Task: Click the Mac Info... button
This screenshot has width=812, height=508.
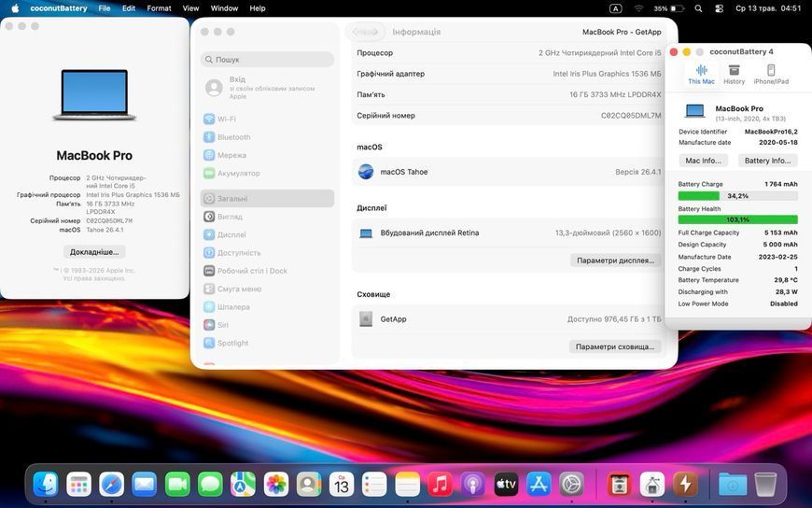Action: tap(703, 161)
